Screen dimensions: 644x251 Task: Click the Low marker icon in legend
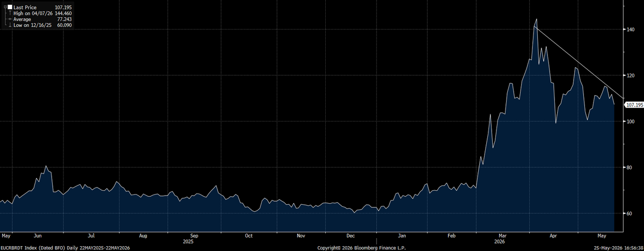pyautogui.click(x=9, y=25)
